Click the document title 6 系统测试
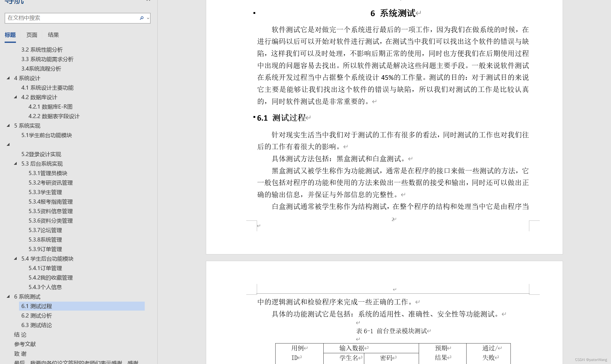 point(393,13)
